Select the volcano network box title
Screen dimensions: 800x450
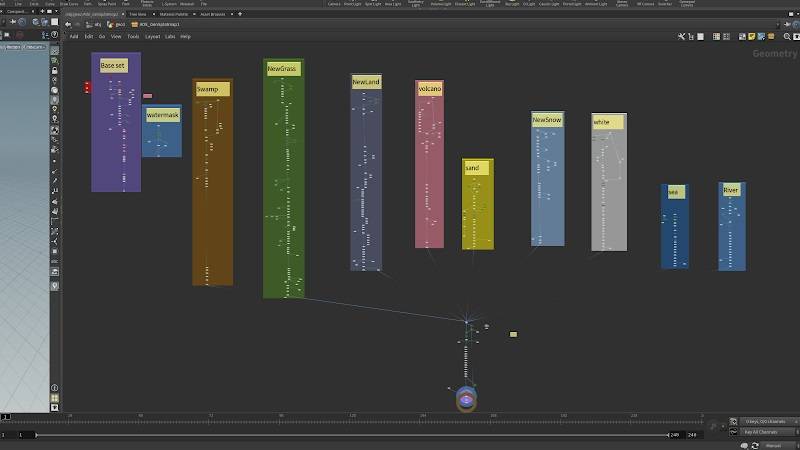click(429, 89)
